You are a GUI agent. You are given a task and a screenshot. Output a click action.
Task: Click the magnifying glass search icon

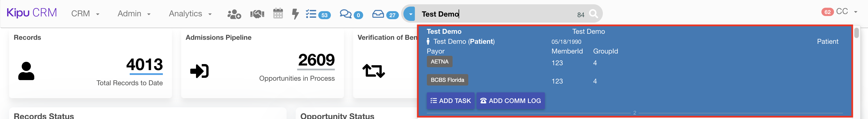(x=593, y=14)
